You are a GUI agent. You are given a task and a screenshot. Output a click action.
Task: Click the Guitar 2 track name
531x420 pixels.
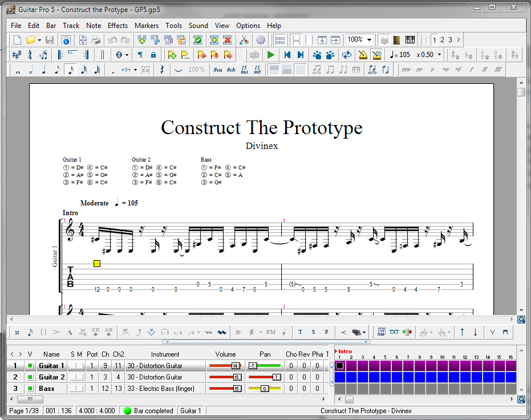tap(51, 377)
